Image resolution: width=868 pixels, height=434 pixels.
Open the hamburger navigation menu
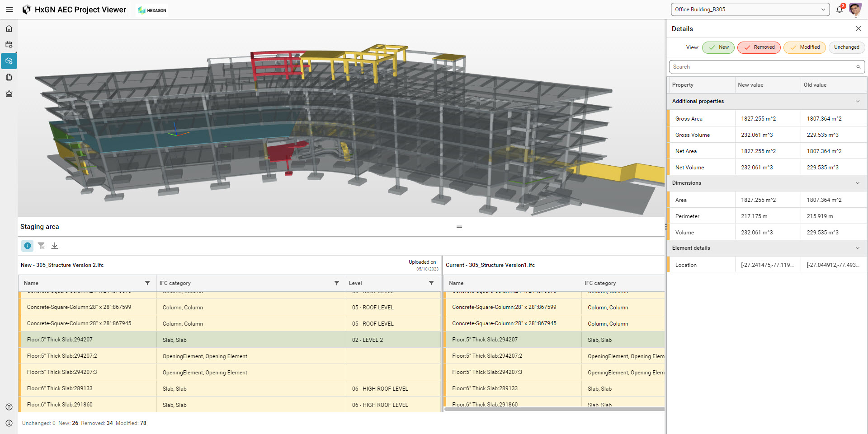pyautogui.click(x=9, y=9)
